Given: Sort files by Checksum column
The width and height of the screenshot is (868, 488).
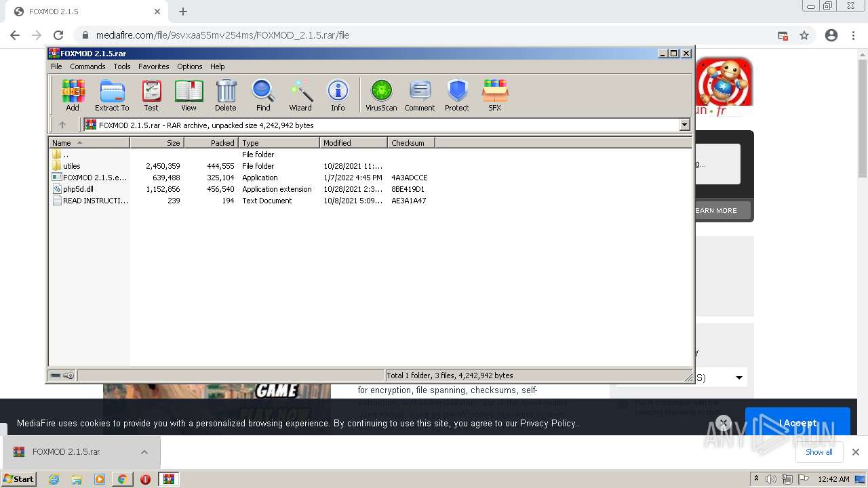Looking at the screenshot, I should click(x=411, y=143).
